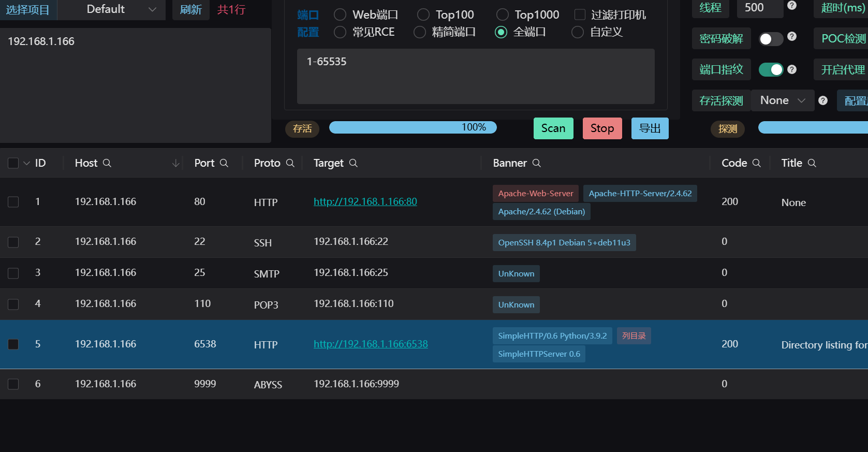
Task: Click the Target column search icon
Action: (x=354, y=163)
